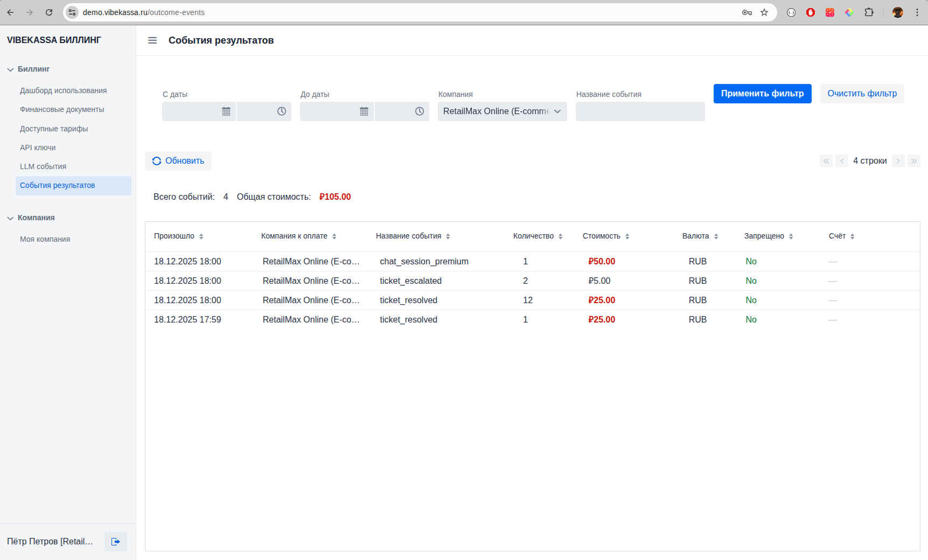Collapse the Биллинг sidebar section

[x=10, y=69]
